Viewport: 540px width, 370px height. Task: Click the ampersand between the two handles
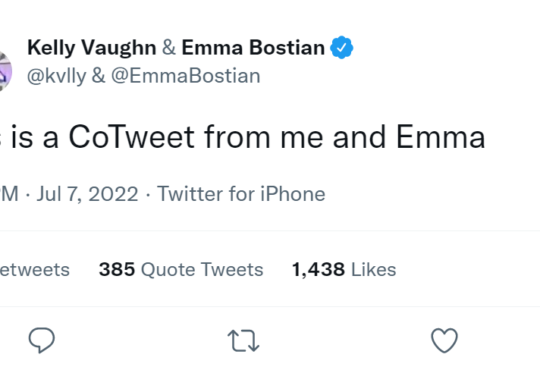click(98, 76)
